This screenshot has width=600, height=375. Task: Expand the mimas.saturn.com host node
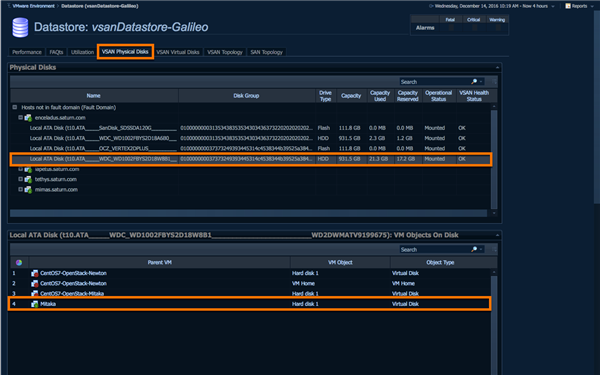(x=21, y=189)
